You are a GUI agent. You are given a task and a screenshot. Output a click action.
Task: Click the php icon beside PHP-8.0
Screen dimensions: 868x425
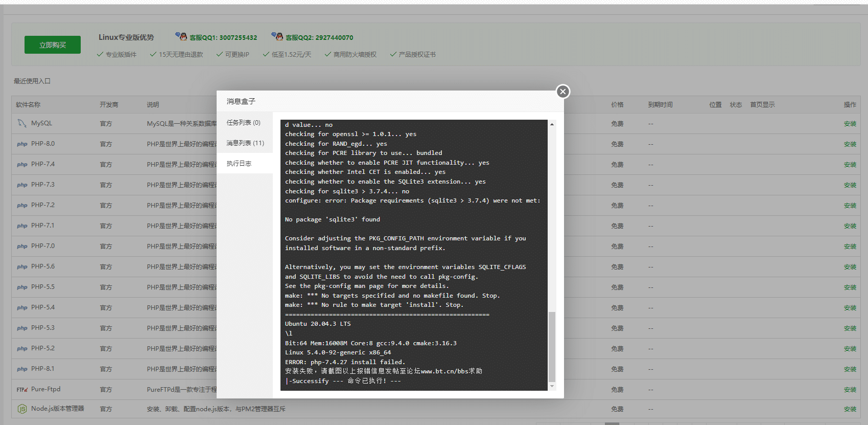(22, 144)
